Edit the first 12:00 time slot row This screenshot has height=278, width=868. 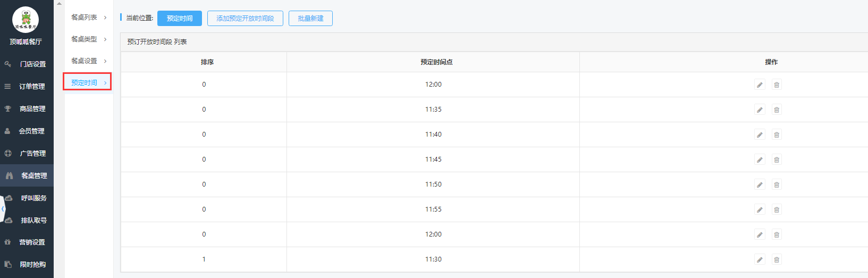tap(760, 85)
